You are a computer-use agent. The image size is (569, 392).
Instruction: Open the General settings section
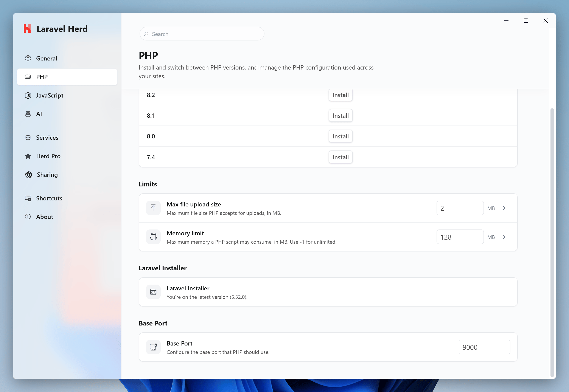[67, 58]
